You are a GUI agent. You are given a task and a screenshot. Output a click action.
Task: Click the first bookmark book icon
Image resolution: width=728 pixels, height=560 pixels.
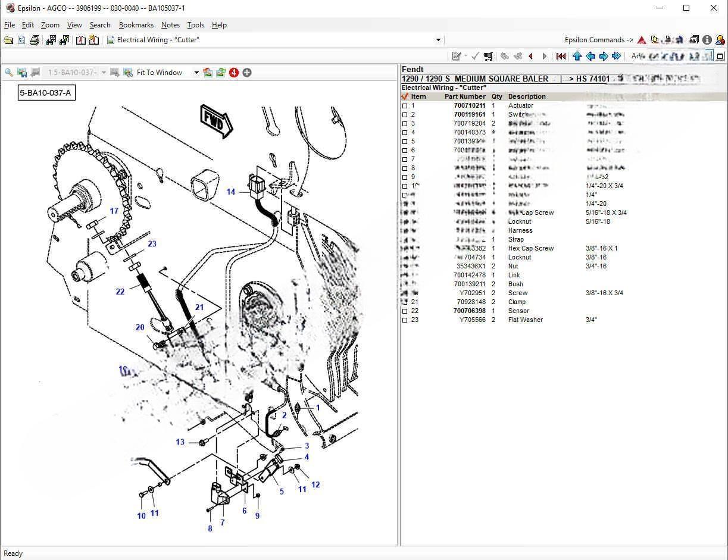click(x=80, y=40)
